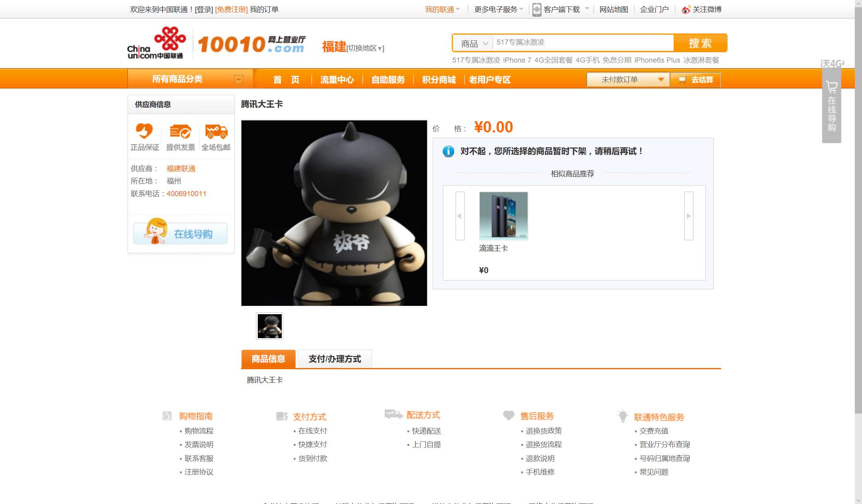Click the delivery truck footer icon
862x504 pixels.
(x=393, y=414)
